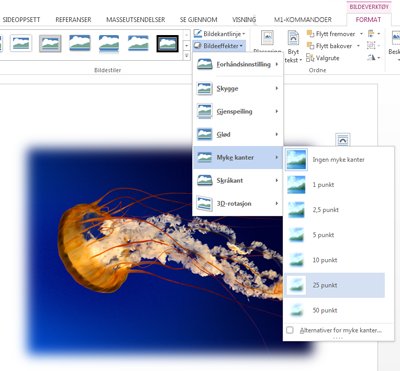Screen dimensions: 400x371
Task: Open the Valgrute selection pane
Action: (323, 58)
